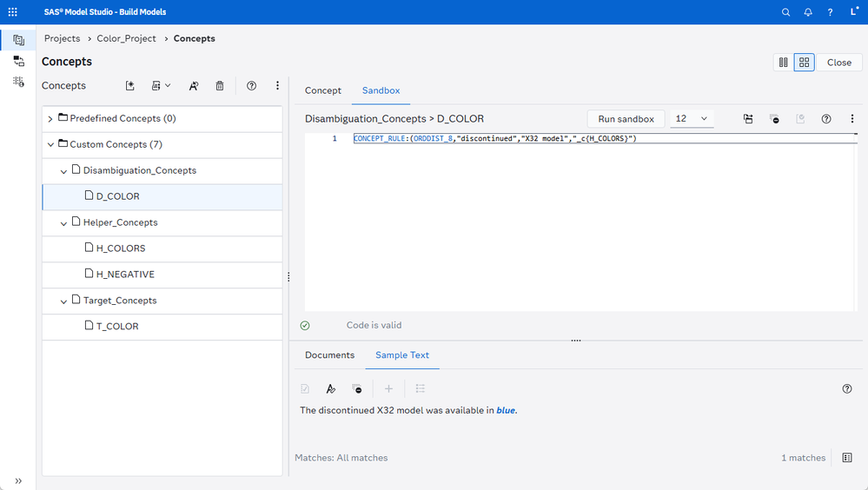Select the T_COLOR concept

(162, 327)
